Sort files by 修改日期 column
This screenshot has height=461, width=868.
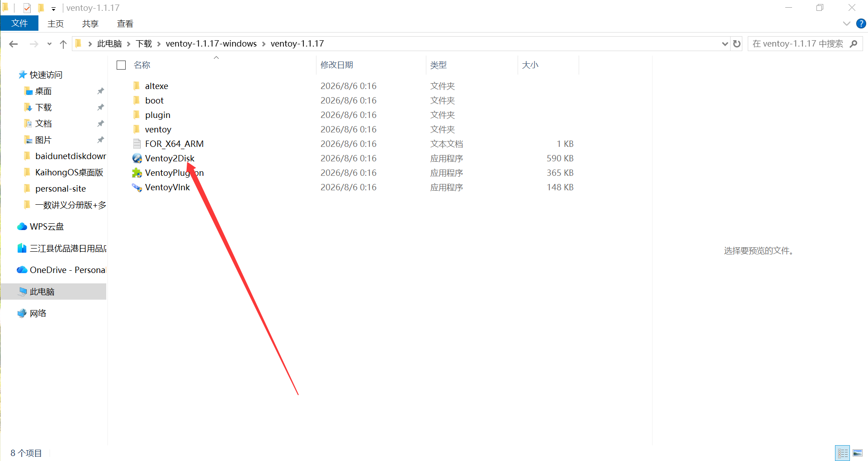click(x=337, y=65)
